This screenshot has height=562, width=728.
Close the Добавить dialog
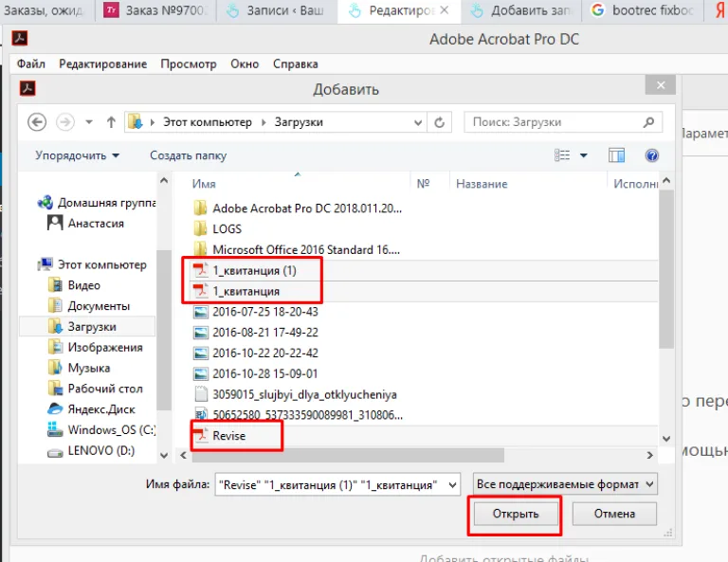pyautogui.click(x=660, y=85)
